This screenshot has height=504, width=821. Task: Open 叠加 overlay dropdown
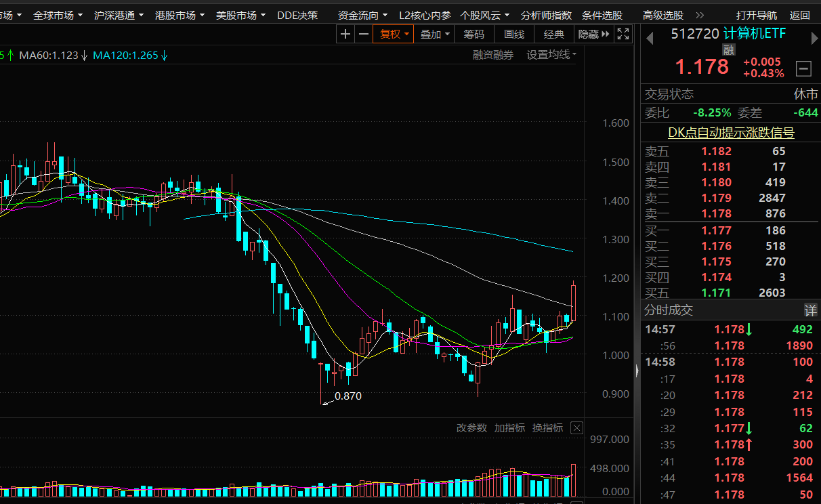click(x=435, y=34)
